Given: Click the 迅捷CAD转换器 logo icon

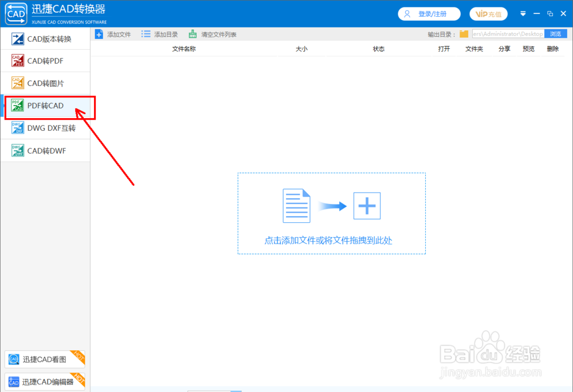Looking at the screenshot, I should coord(15,14).
